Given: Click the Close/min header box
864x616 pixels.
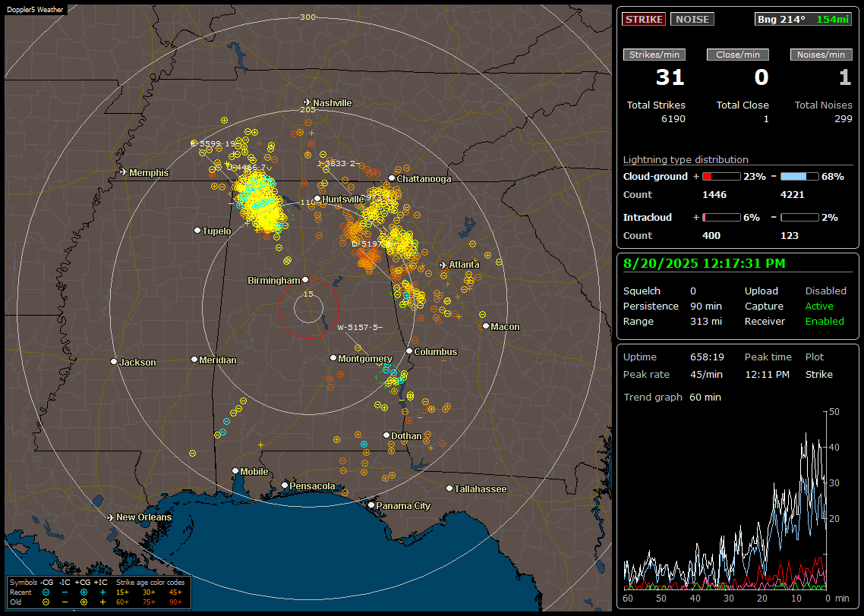Looking at the screenshot, I should 738,55.
